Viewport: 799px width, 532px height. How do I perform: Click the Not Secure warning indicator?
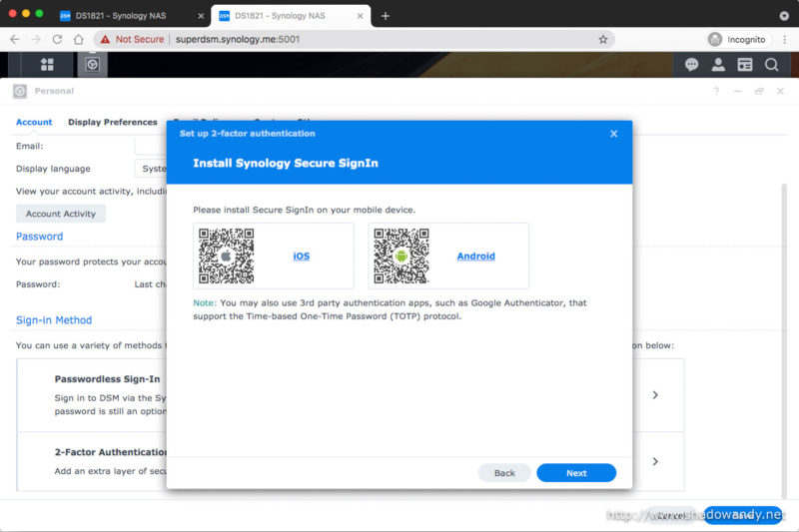[132, 39]
